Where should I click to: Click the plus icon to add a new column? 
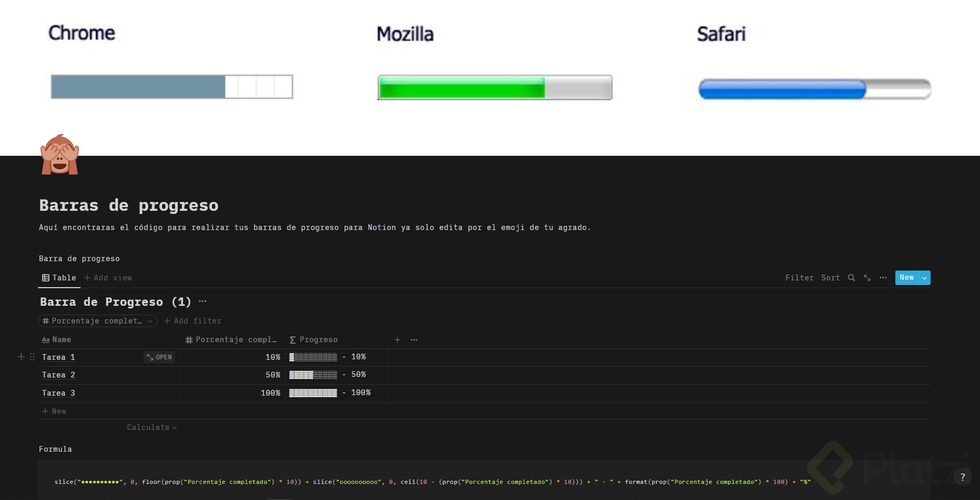click(398, 340)
